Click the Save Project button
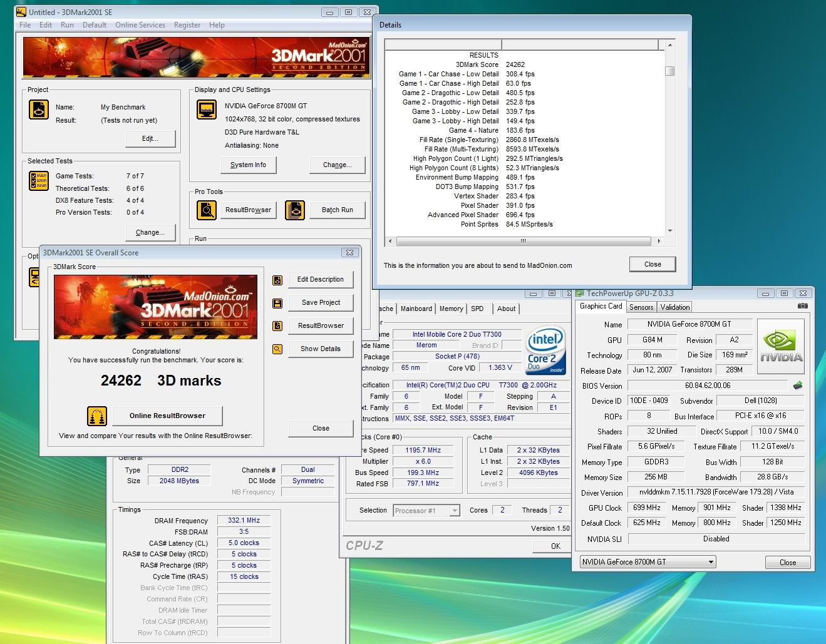Image resolution: width=826 pixels, height=644 pixels. point(321,302)
